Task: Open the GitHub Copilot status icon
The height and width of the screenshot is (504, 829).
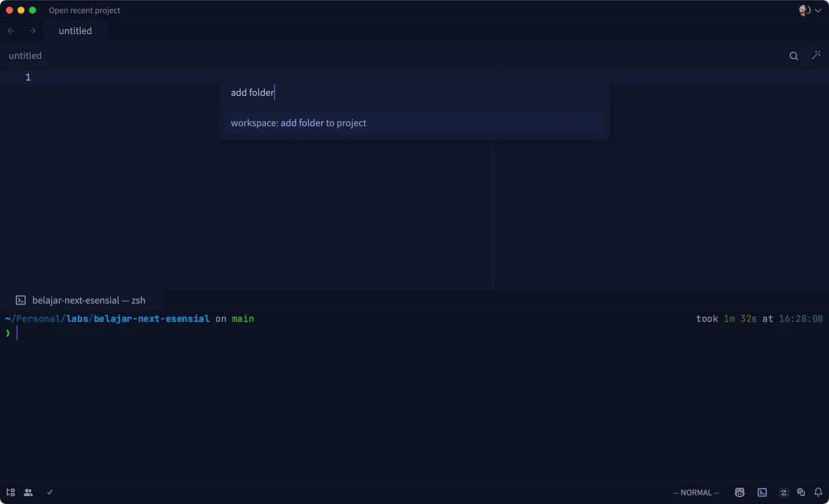Action: coord(740,492)
